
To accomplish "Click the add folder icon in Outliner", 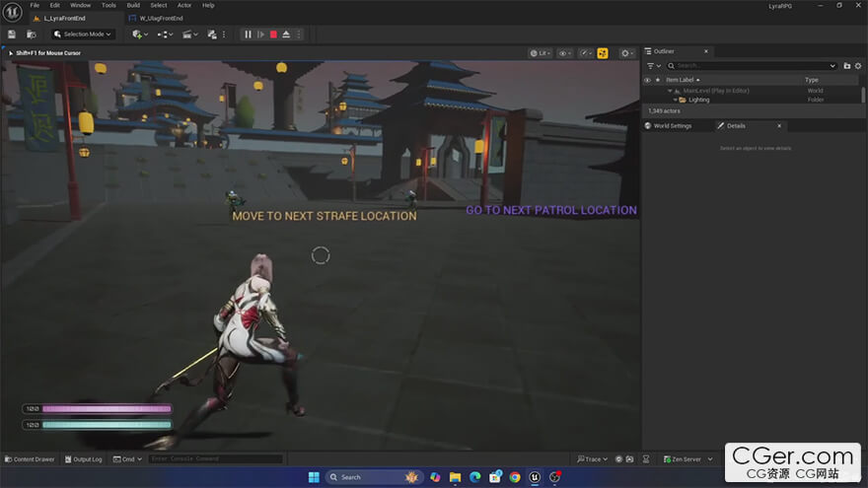I will pos(846,66).
